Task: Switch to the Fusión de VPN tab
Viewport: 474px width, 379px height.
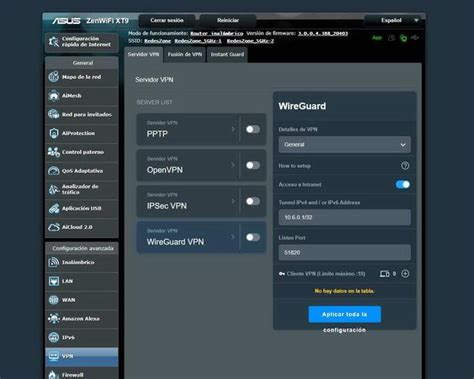Action: (185, 55)
